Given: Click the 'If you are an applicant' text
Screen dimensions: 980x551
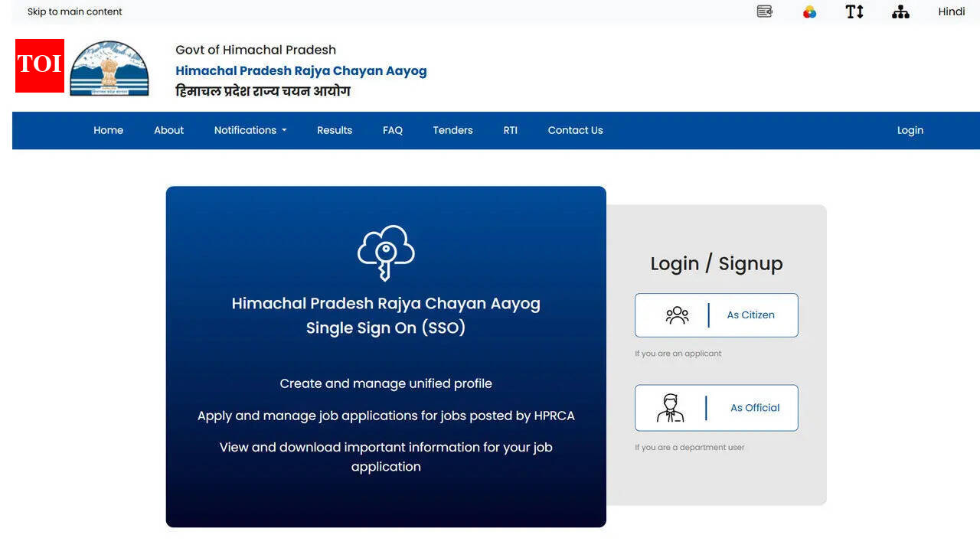Looking at the screenshot, I should coord(678,354).
